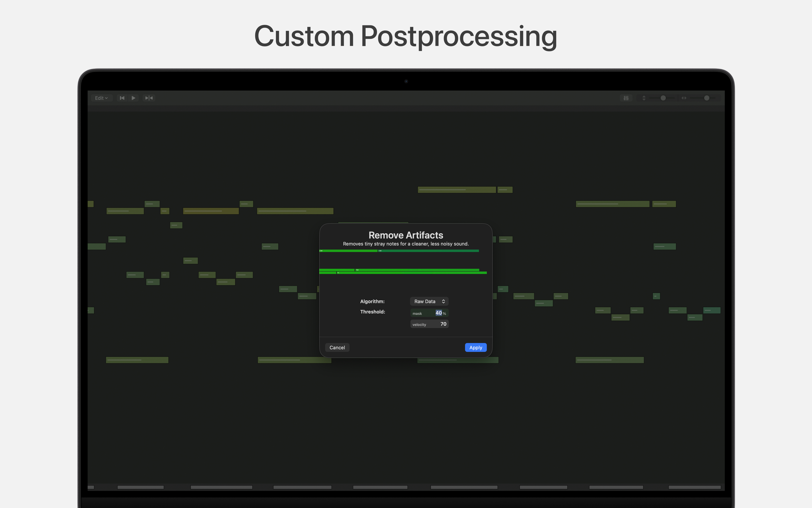This screenshot has width=812, height=508.
Task: Open the mixer sliders icon
Action: 626,98
